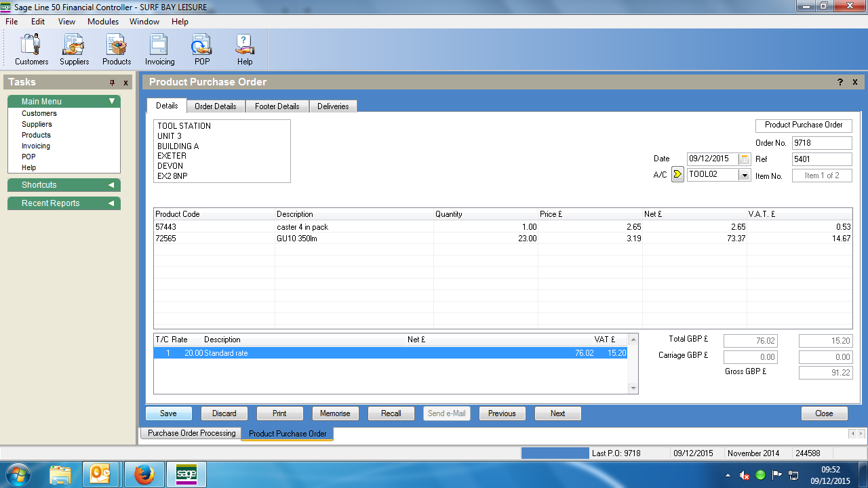Open the POP toolbar icon
Screen dimensions: 868x488
click(x=202, y=49)
